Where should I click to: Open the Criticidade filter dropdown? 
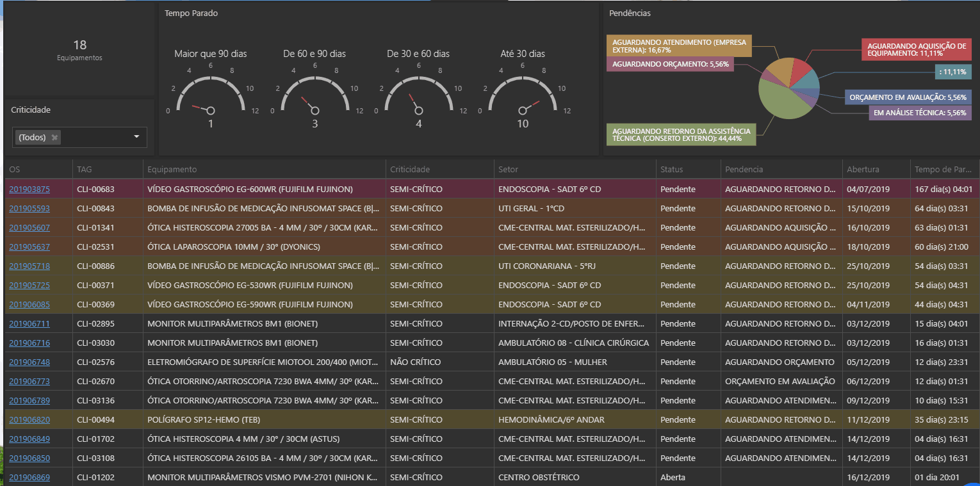136,137
